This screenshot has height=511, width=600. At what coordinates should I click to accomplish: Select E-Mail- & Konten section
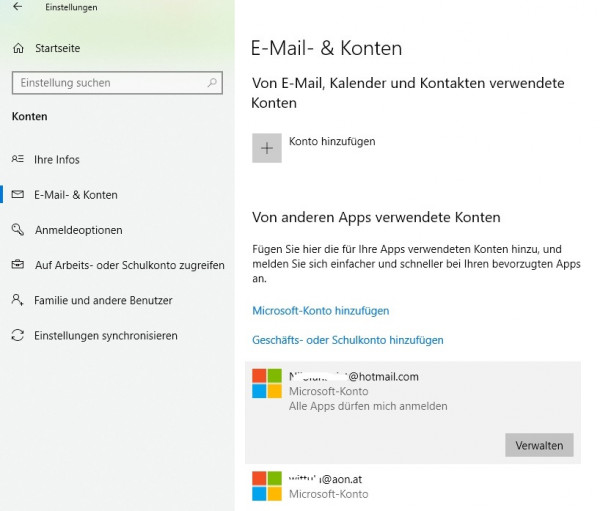coord(76,195)
